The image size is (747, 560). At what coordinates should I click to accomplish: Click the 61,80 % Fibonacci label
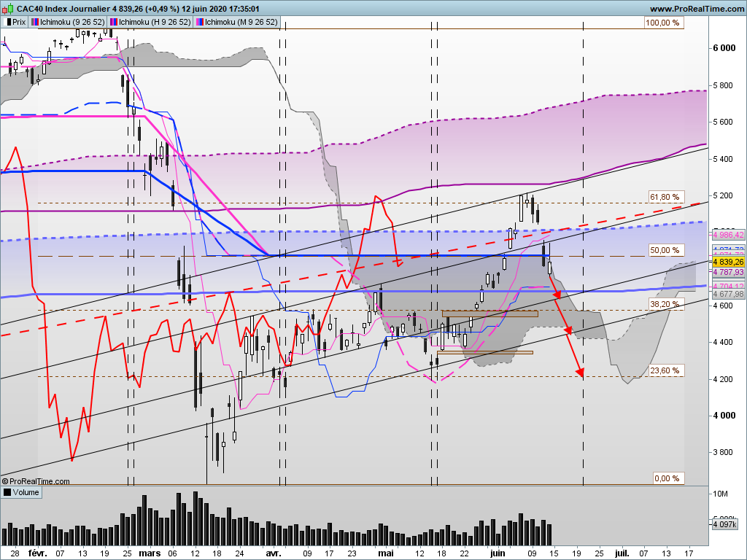pyautogui.click(x=665, y=197)
